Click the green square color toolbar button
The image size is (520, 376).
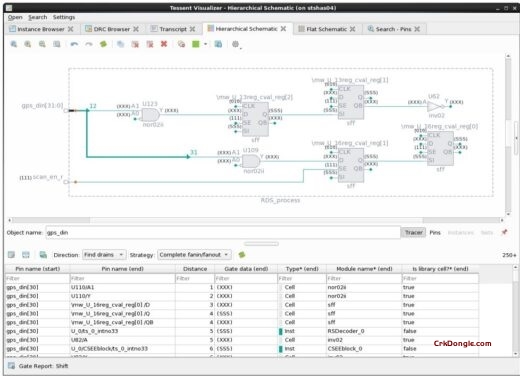click(196, 44)
